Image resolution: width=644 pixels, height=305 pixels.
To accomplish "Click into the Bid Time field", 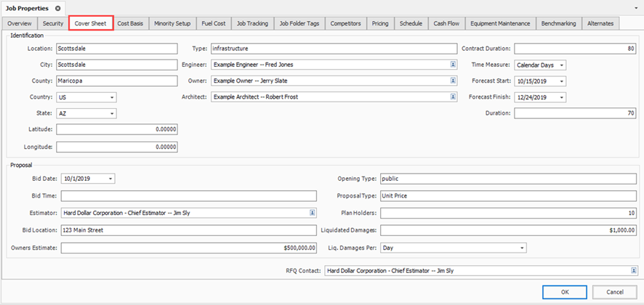I will pyautogui.click(x=188, y=196).
